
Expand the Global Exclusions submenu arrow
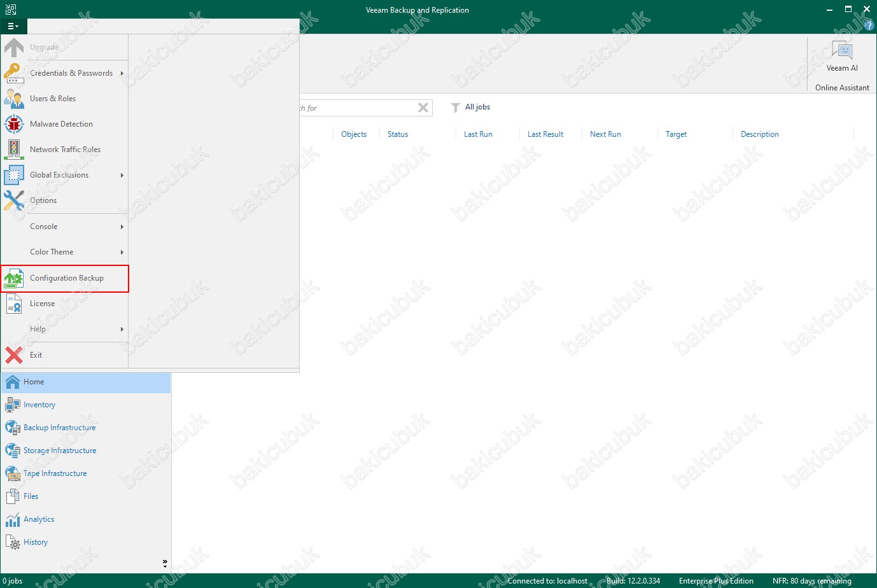[x=122, y=175]
